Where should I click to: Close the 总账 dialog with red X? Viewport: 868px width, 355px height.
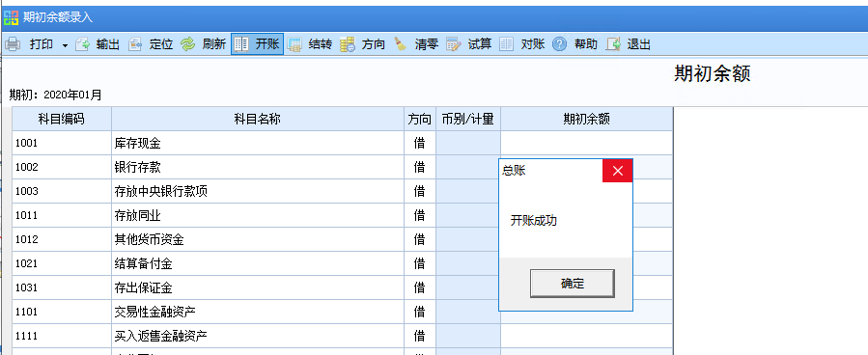[618, 171]
